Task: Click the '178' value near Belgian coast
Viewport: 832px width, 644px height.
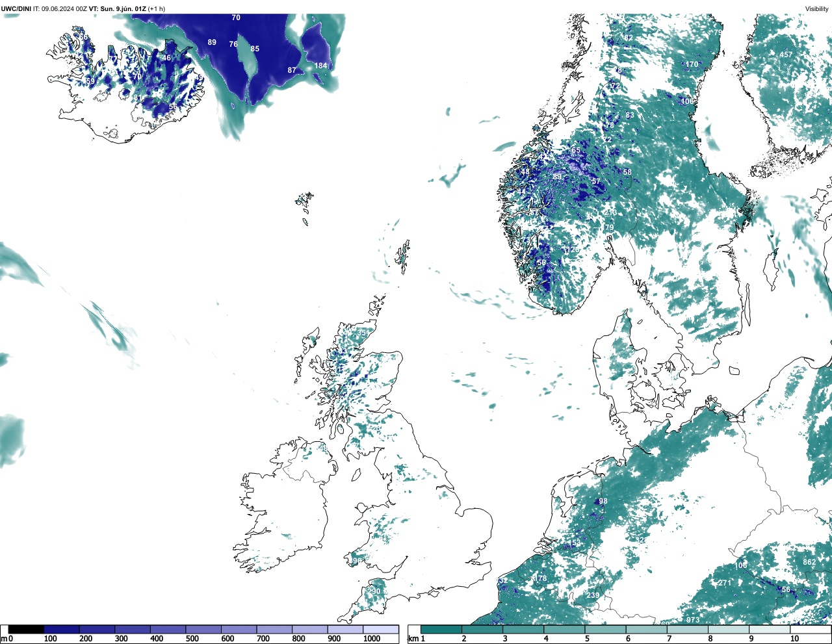Action: (540, 578)
